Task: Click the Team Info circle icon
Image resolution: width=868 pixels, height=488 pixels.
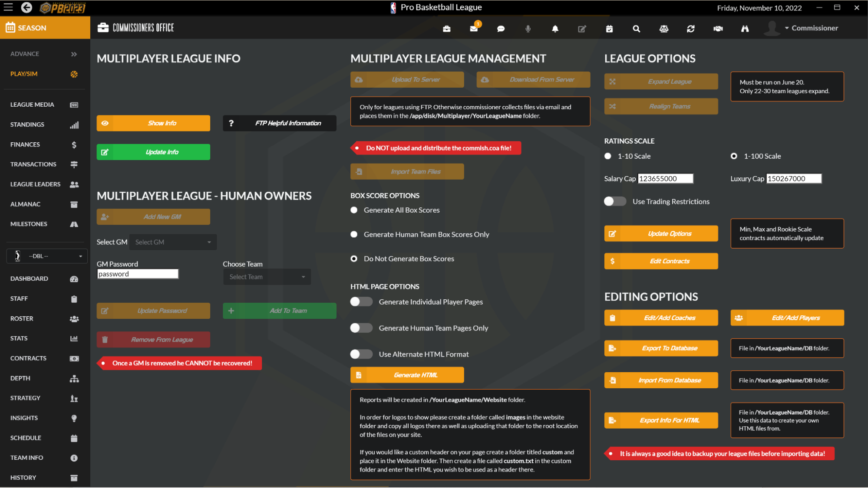Action: pos(74,458)
